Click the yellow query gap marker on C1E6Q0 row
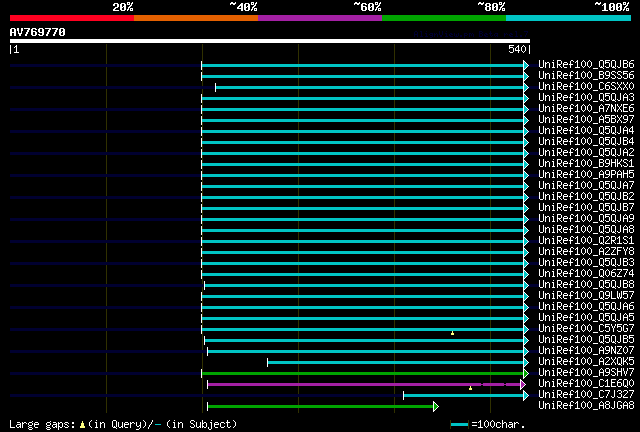The width and height of the screenshot is (640, 432). tap(470, 388)
